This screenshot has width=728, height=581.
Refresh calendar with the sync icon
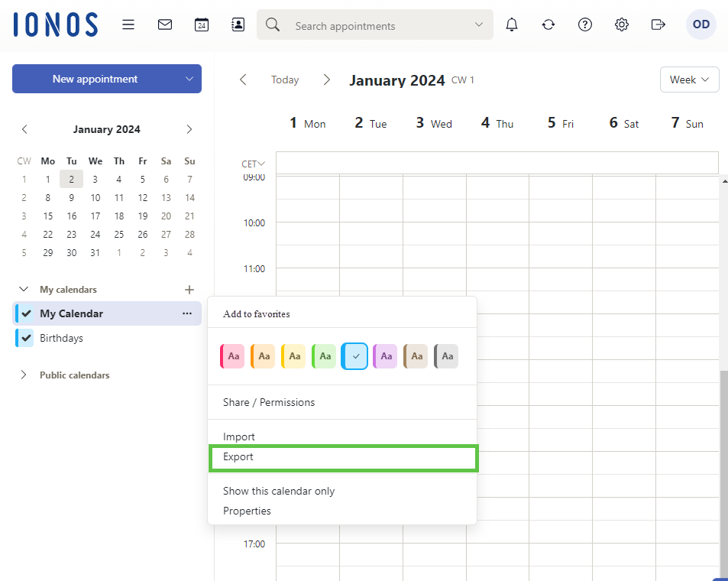click(x=548, y=24)
